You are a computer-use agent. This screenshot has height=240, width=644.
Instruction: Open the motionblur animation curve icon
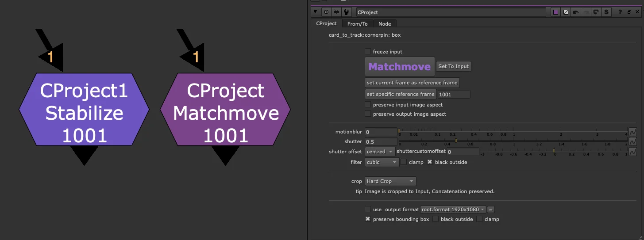[x=633, y=132]
